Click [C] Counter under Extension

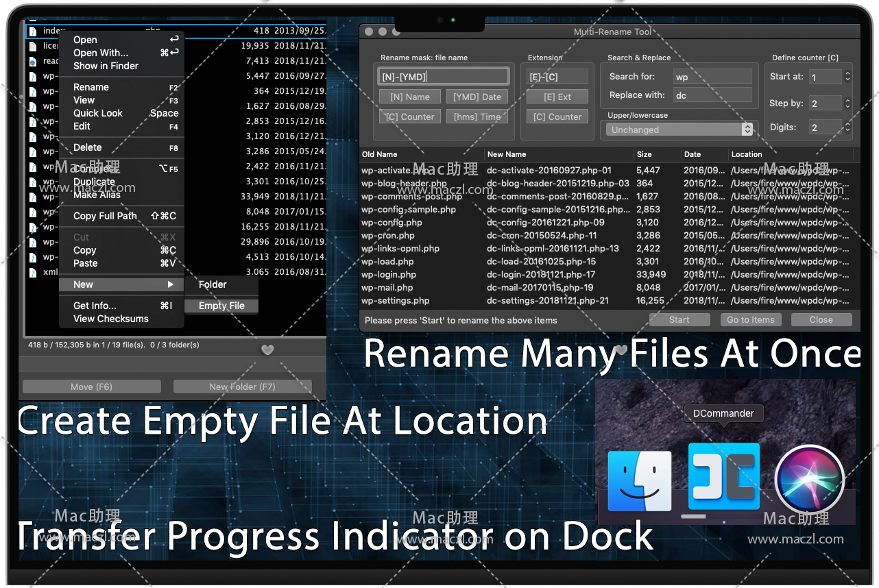click(x=557, y=117)
